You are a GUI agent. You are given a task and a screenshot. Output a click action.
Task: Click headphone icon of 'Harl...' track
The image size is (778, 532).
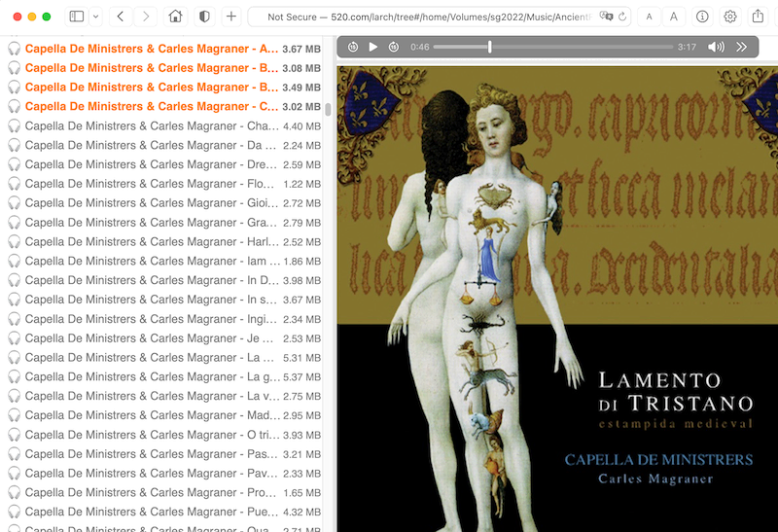click(15, 241)
